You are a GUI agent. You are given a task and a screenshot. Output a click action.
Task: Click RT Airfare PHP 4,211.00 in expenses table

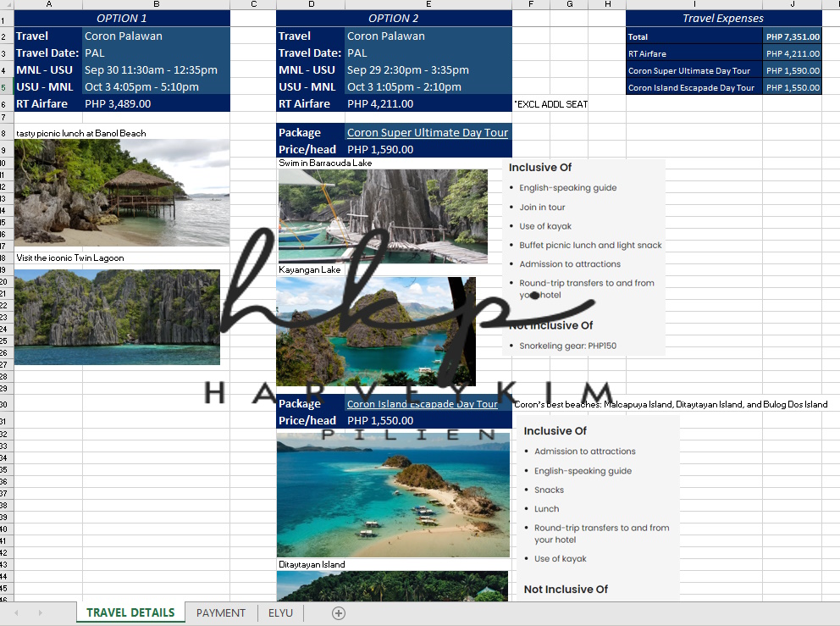[793, 53]
